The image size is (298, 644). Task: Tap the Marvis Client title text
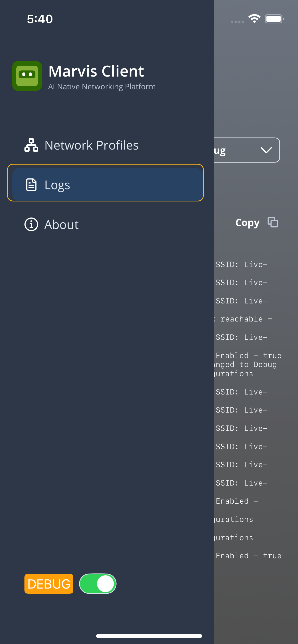(96, 71)
